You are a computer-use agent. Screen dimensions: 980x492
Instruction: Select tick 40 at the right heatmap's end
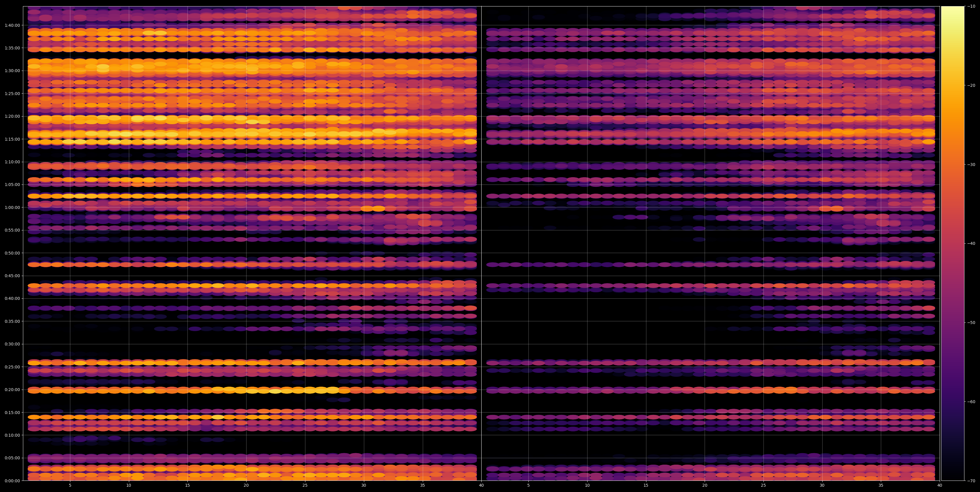940,486
